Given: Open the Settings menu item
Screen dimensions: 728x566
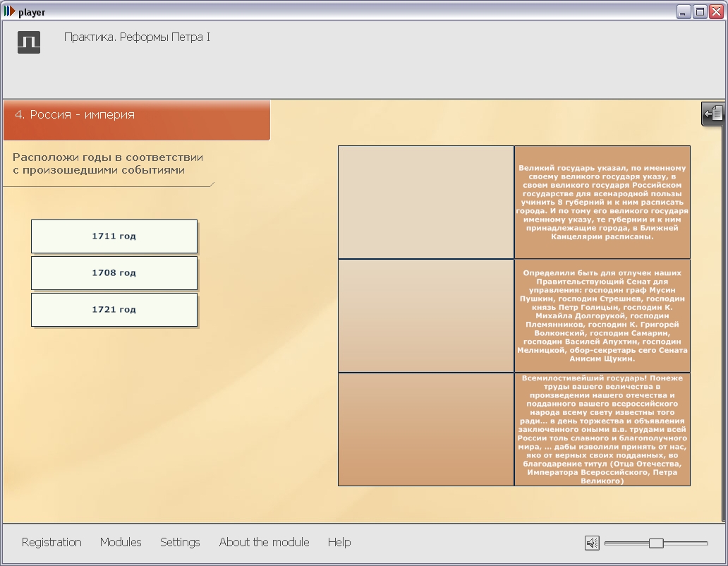Looking at the screenshot, I should [180, 542].
